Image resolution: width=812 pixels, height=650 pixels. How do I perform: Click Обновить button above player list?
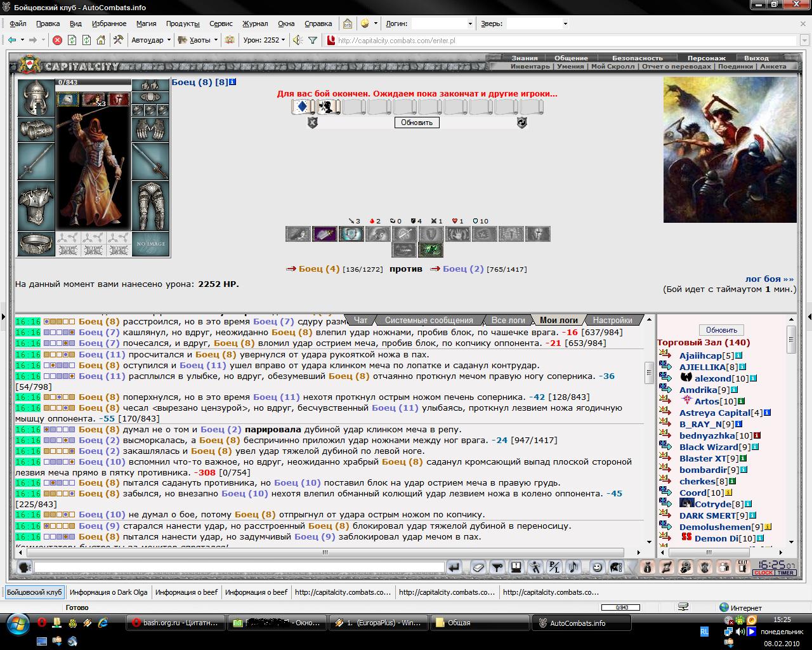721,330
